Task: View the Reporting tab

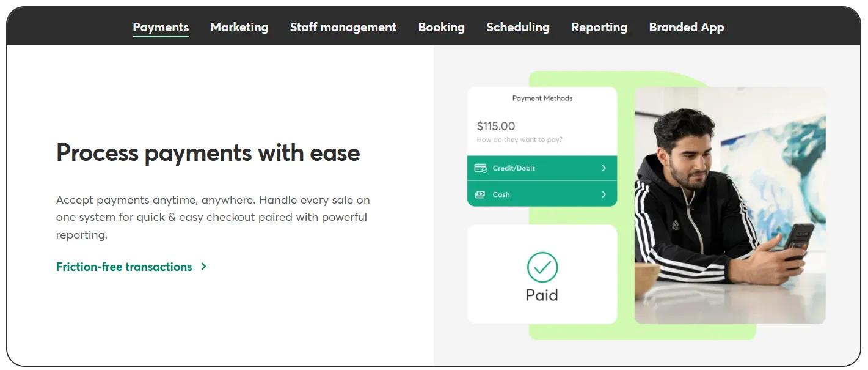Action: pos(599,27)
